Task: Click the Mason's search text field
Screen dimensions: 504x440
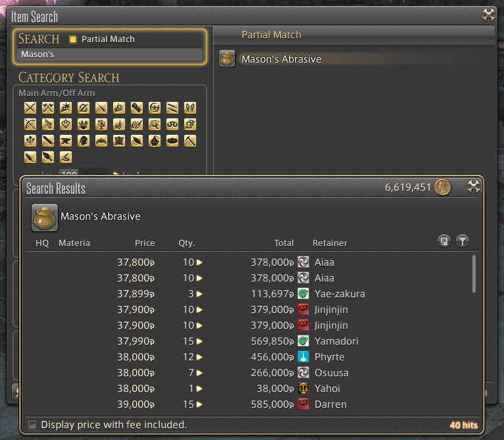Action: coord(110,55)
